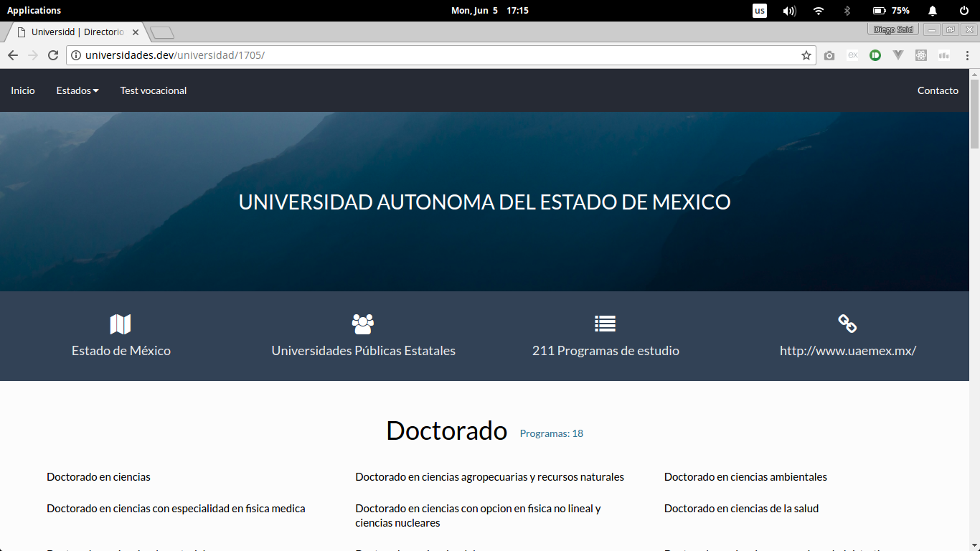Open the React devtools extension icon
This screenshot has width=980, height=551.
coord(921,55)
